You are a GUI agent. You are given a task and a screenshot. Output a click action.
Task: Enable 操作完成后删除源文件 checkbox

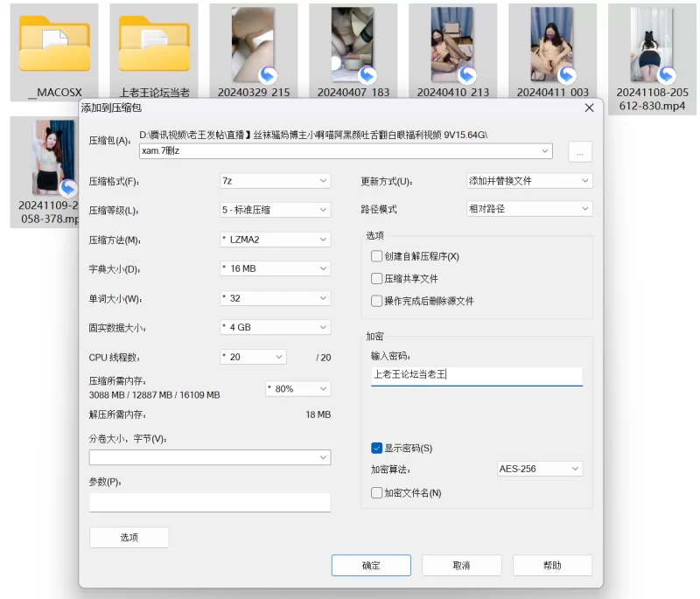(377, 301)
